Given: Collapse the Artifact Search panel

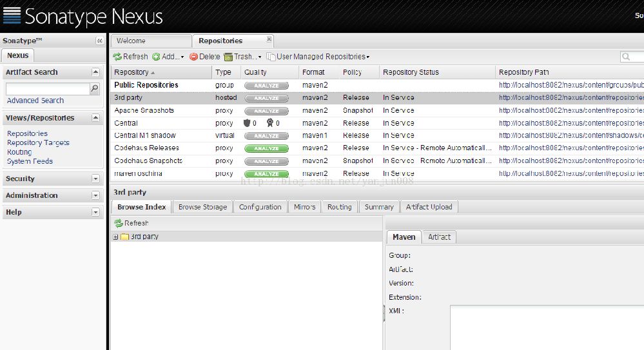Looking at the screenshot, I should (95, 72).
